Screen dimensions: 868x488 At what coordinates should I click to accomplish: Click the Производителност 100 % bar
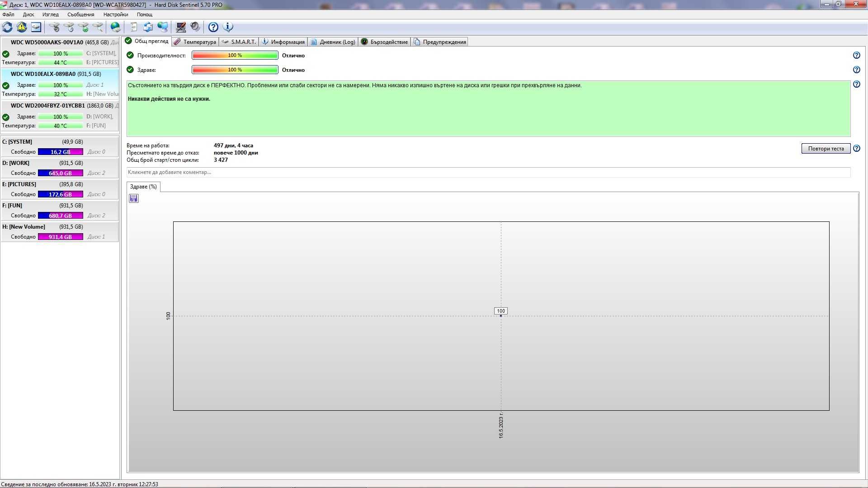pyautogui.click(x=235, y=55)
